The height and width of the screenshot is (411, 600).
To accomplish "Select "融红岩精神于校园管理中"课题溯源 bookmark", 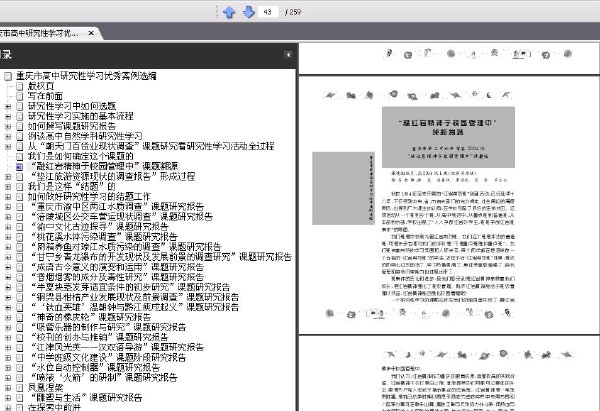I will 104,166.
